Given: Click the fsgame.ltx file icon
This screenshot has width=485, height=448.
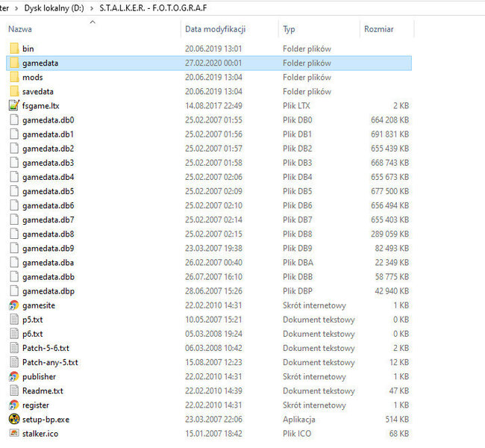Looking at the screenshot, I should [14, 105].
